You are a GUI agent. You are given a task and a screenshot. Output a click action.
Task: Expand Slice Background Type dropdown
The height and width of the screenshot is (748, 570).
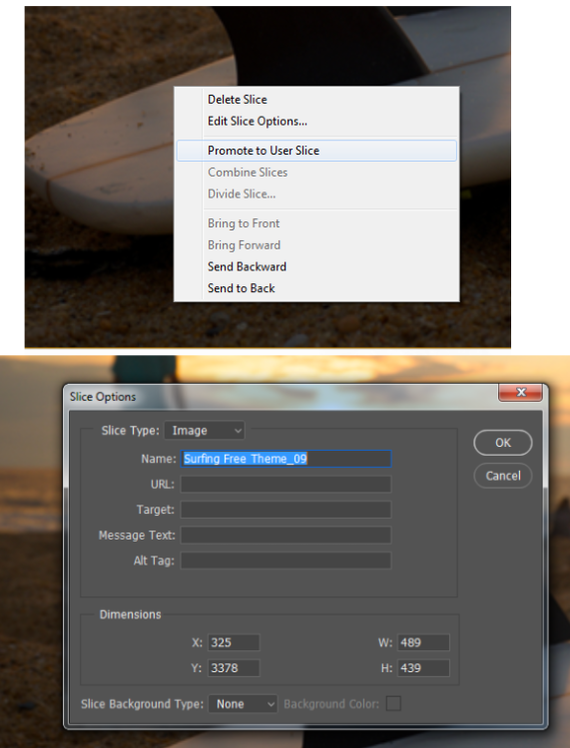click(243, 704)
